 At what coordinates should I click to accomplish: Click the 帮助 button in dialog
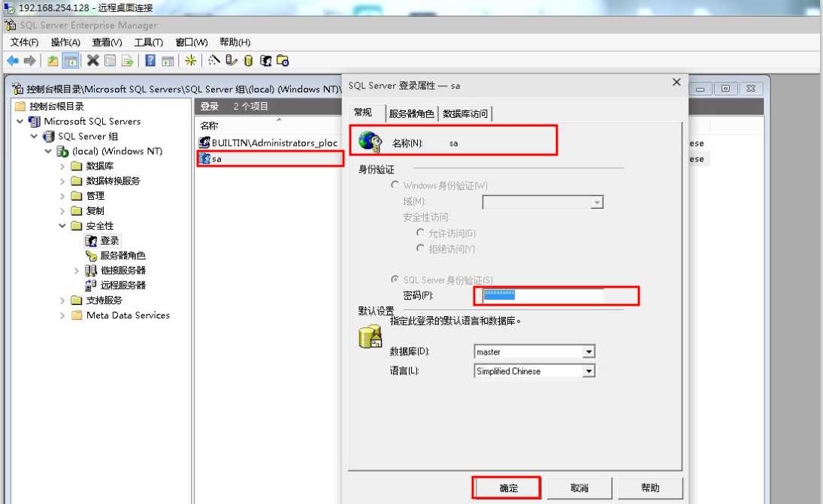(650, 487)
